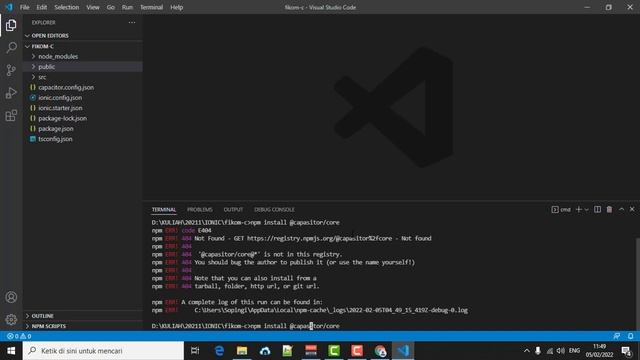Open Chrome from the taskbar
This screenshot has height=360, width=640.
pos(380,351)
